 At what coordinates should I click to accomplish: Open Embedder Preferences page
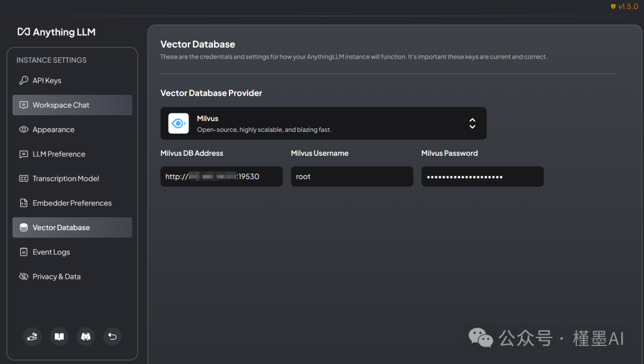point(72,203)
